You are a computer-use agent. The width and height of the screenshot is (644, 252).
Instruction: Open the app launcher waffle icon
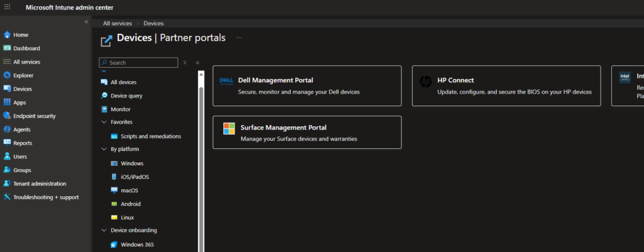(x=7, y=6)
